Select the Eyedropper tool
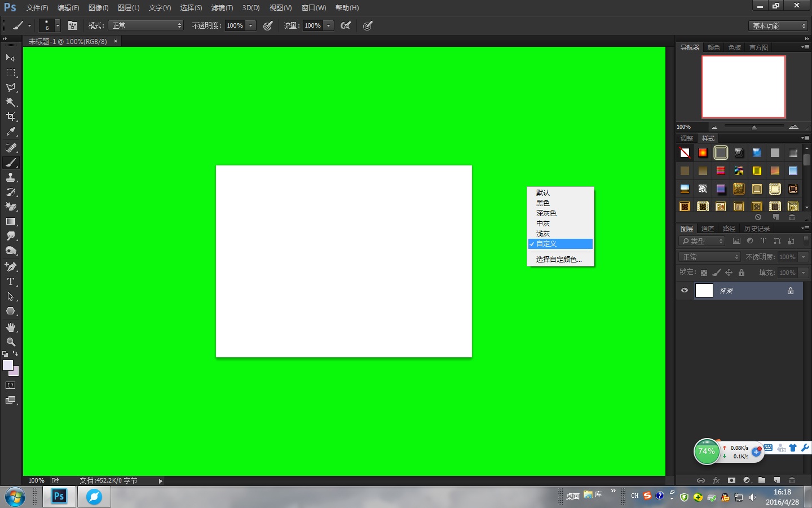 [x=11, y=132]
